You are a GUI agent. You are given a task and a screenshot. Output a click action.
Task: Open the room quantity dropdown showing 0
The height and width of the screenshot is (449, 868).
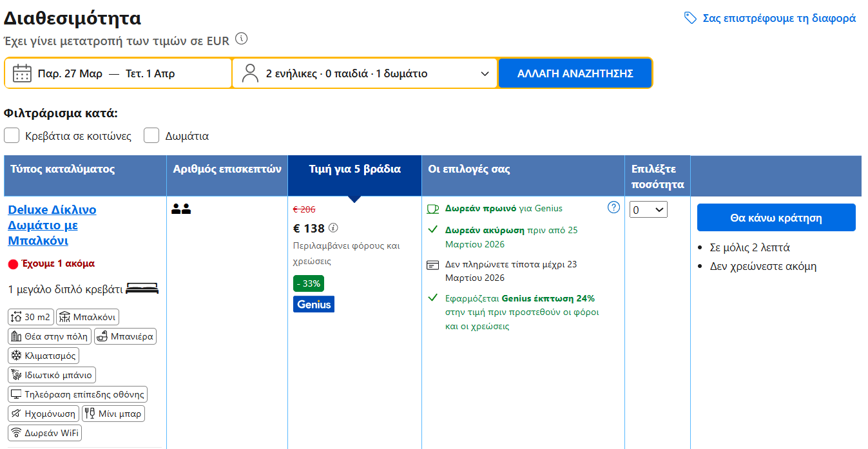coord(648,210)
